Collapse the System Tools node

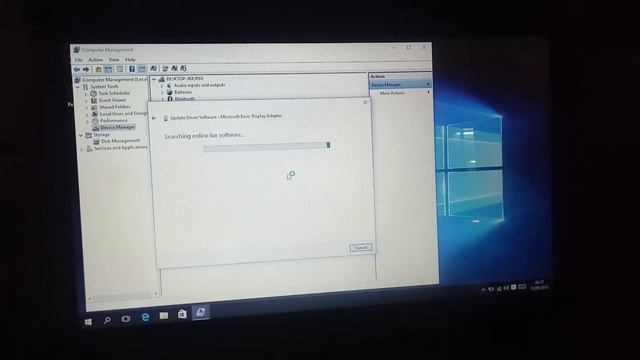point(78,87)
